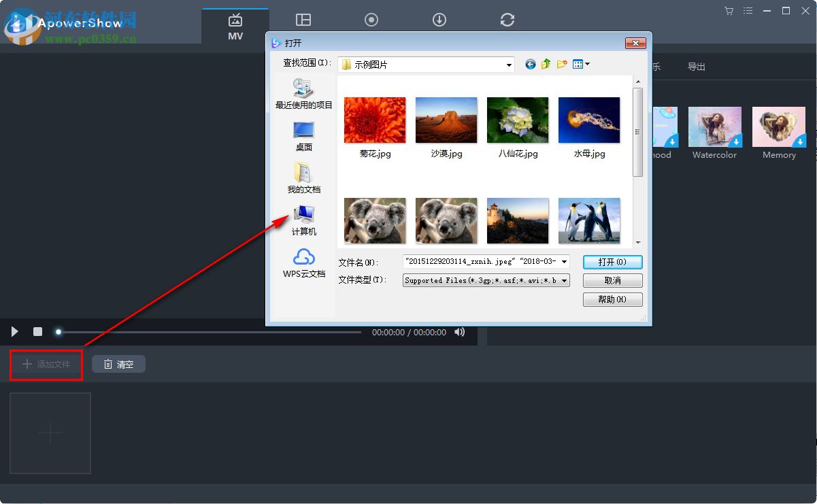Open the split-screen feature icon
817x504 pixels.
pos(303,20)
